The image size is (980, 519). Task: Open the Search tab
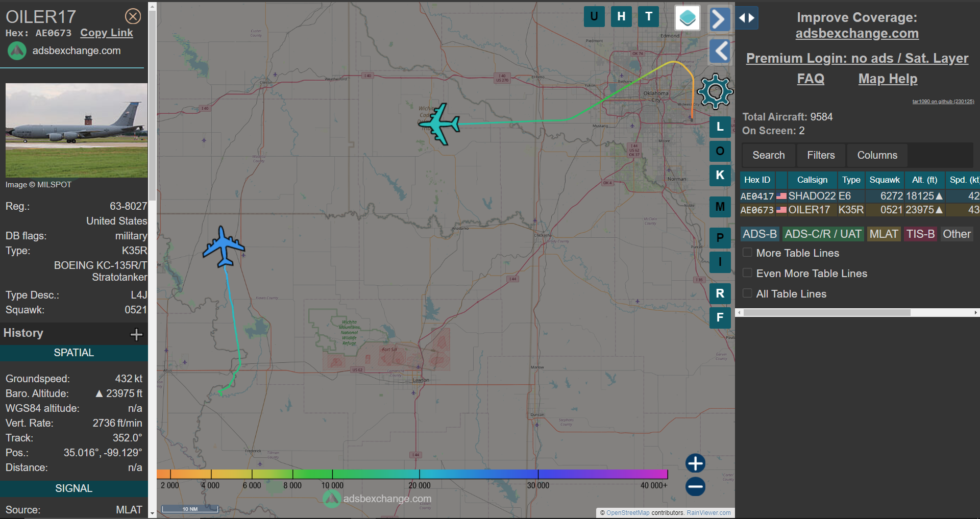(x=768, y=155)
